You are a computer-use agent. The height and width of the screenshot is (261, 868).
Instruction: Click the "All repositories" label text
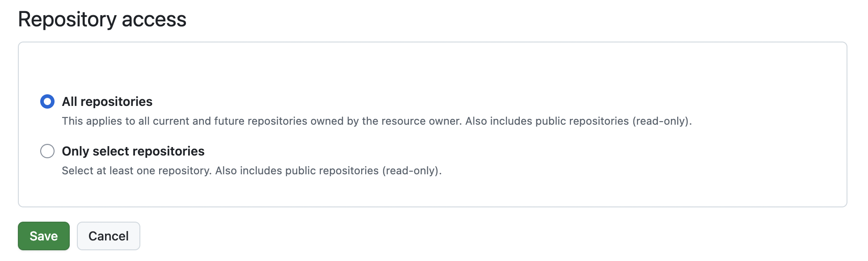[x=107, y=101]
